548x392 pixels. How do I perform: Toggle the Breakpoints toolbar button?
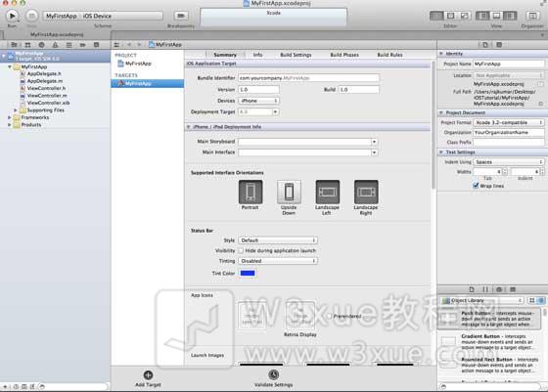coord(181,16)
